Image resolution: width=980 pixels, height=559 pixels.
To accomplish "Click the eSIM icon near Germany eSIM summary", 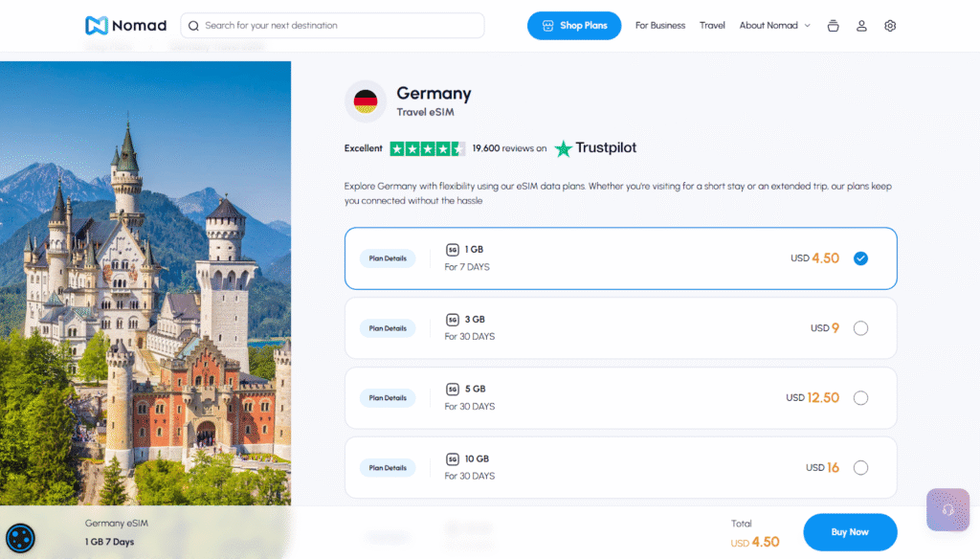I will (x=21, y=537).
